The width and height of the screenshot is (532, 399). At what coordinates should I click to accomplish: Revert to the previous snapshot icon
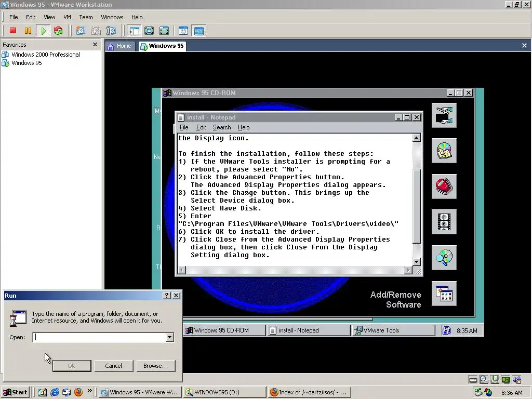96,31
